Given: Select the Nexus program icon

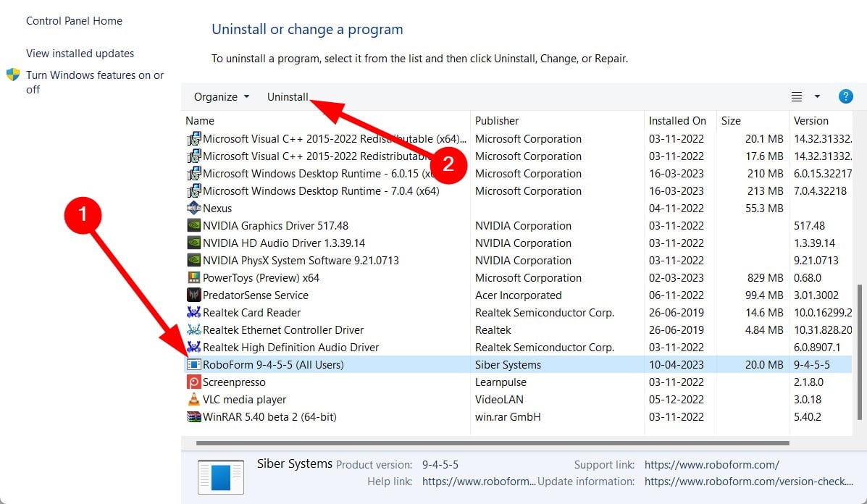Looking at the screenshot, I should coord(193,208).
